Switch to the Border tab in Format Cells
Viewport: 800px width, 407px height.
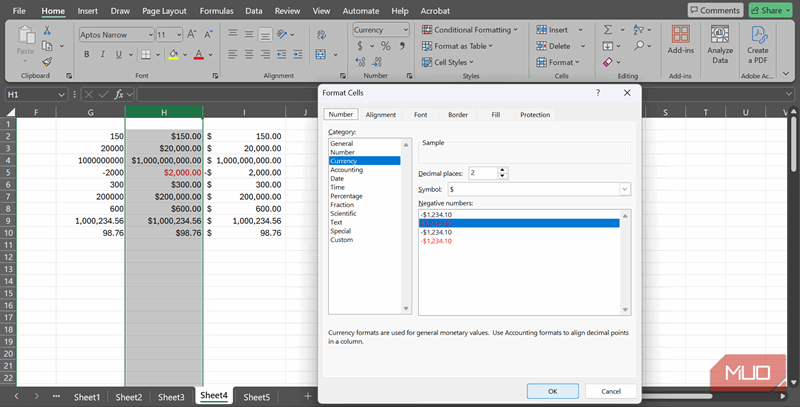tap(458, 115)
